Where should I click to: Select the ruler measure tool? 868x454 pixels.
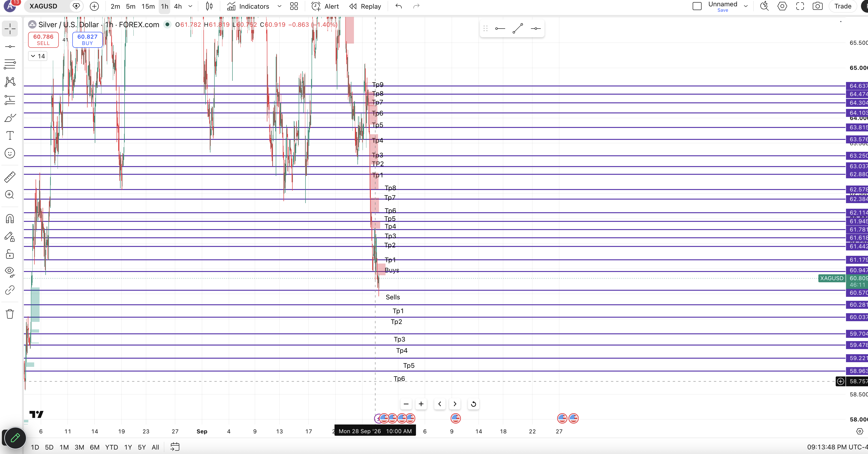click(10, 177)
